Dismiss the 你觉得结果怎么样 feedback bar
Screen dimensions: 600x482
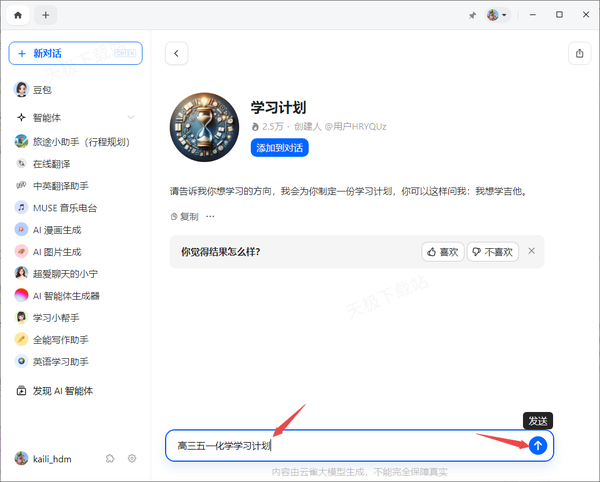coord(532,251)
